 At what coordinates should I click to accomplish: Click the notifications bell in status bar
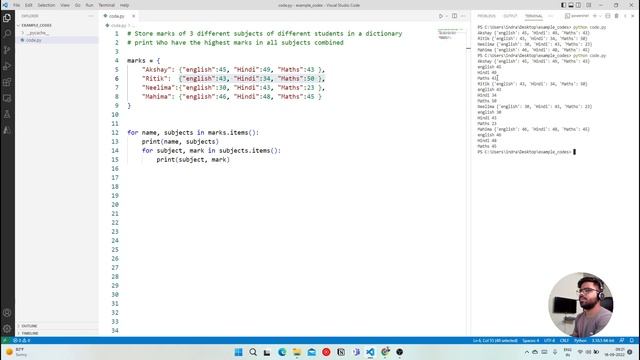pos(631,340)
